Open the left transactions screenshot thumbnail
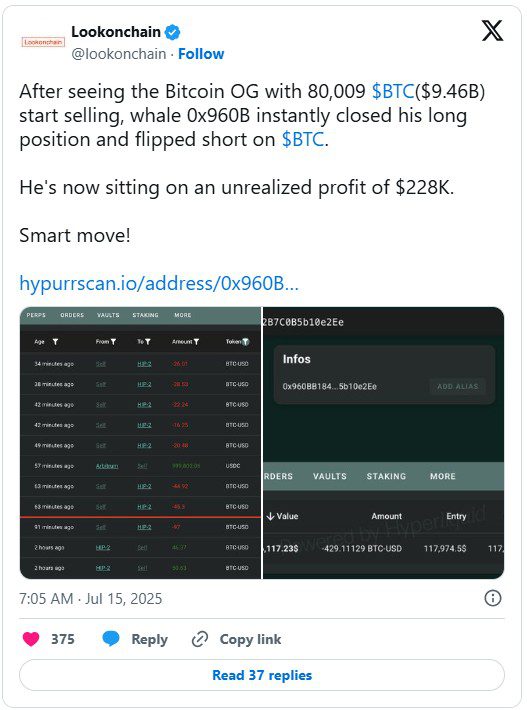This screenshot has height=710, width=527. pos(140,443)
